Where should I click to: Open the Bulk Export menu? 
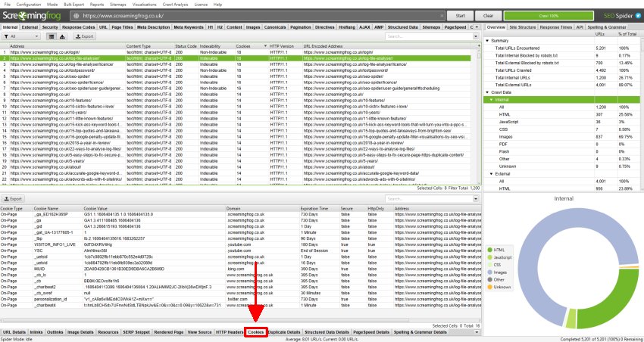pyautogui.click(x=74, y=5)
